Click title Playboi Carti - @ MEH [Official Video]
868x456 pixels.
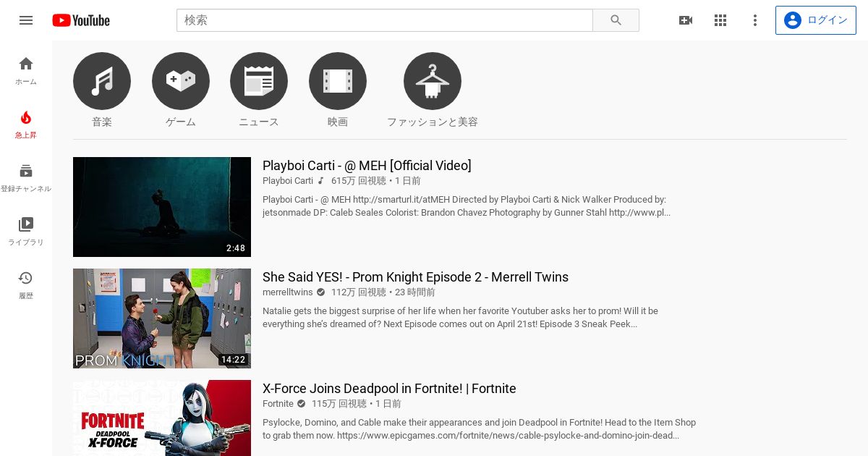(367, 166)
